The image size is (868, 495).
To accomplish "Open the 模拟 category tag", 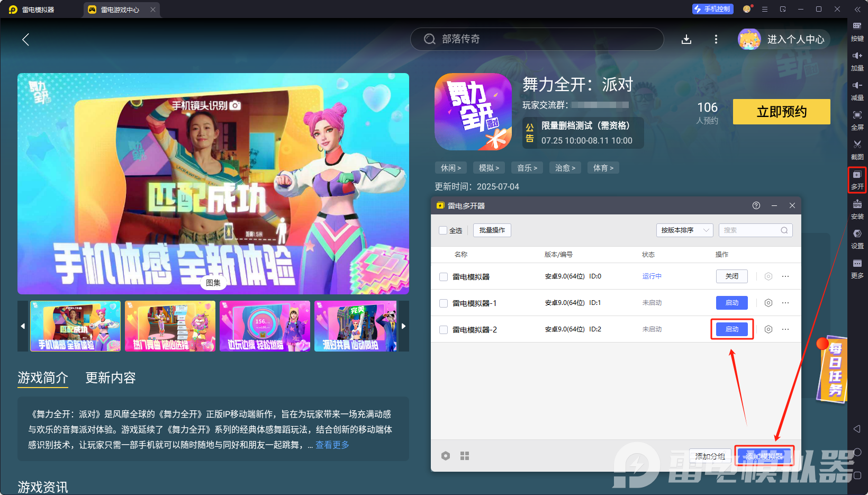I will [x=489, y=168].
